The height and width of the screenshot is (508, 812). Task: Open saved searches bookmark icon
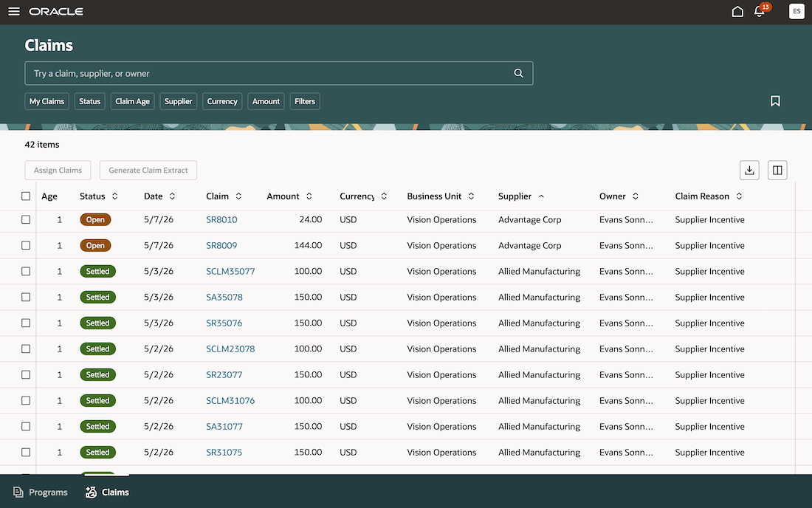point(774,101)
